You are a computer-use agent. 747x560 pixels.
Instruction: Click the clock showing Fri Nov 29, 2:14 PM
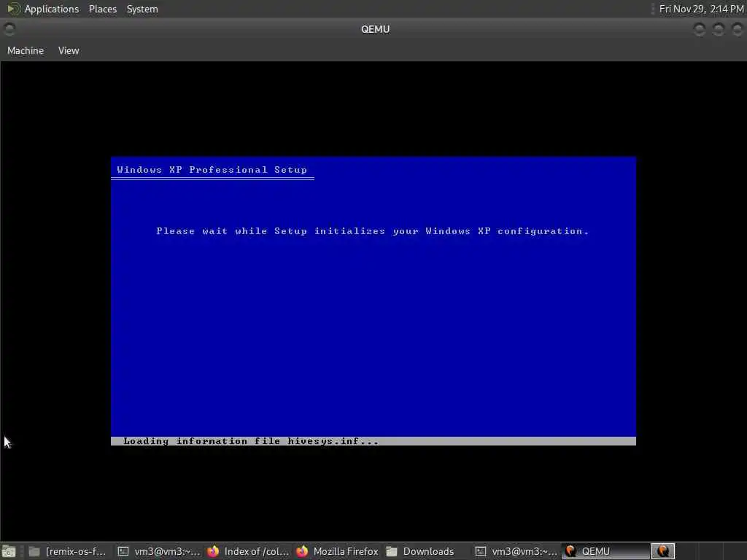[701, 9]
